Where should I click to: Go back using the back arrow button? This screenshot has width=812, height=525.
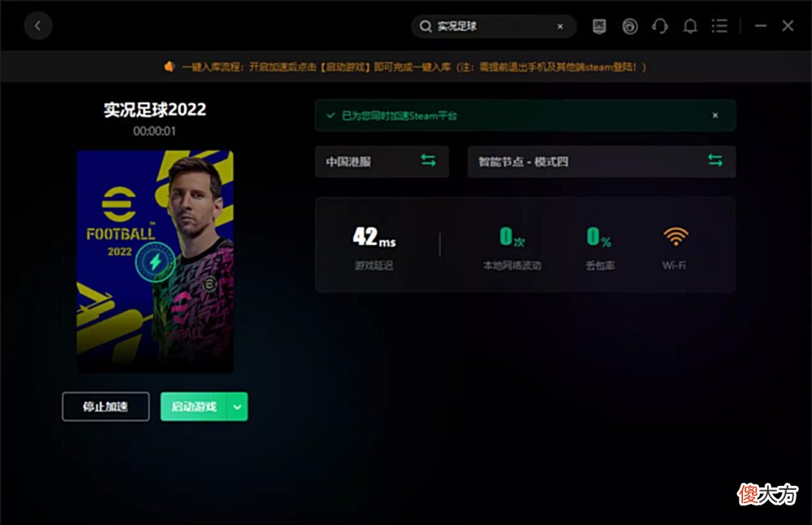38,25
